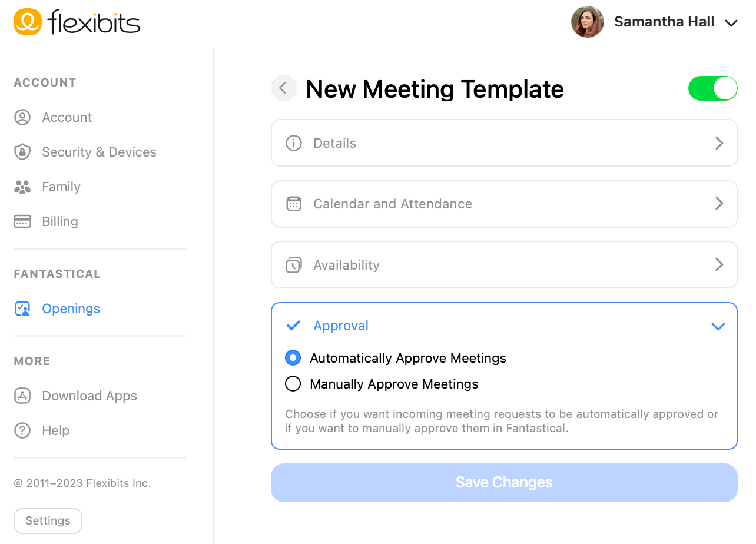Click the approval description help text

click(502, 421)
